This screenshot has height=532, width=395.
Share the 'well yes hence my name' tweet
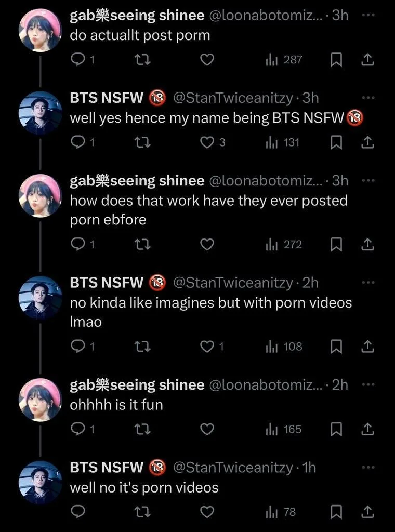pyautogui.click(x=367, y=143)
